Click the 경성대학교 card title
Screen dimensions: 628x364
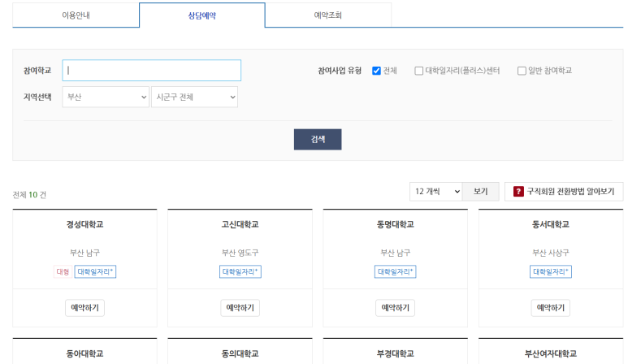pos(85,224)
